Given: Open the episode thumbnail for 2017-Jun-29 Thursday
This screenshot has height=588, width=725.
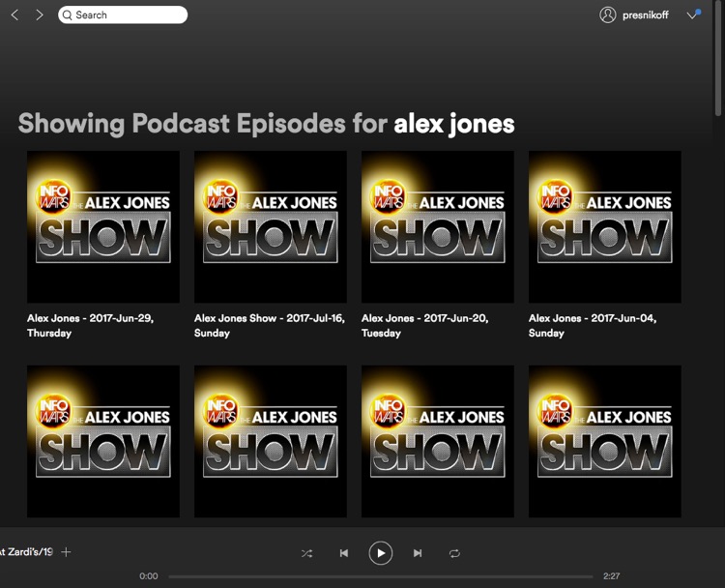Looking at the screenshot, I should 103,226.
